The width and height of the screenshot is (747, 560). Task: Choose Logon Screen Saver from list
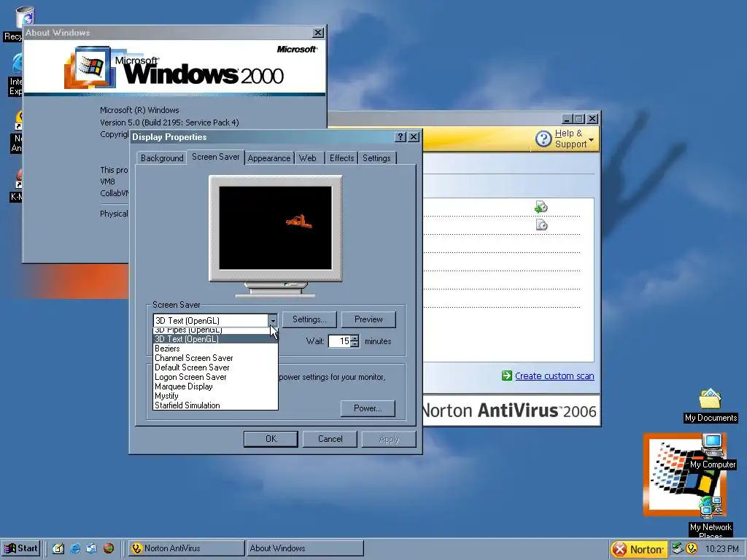[x=215, y=377]
